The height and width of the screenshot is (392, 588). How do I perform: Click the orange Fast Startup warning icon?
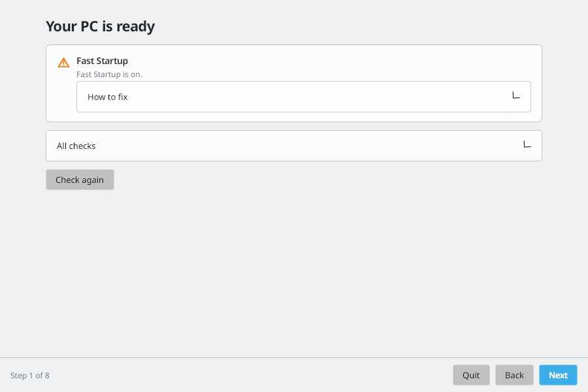pyautogui.click(x=63, y=62)
